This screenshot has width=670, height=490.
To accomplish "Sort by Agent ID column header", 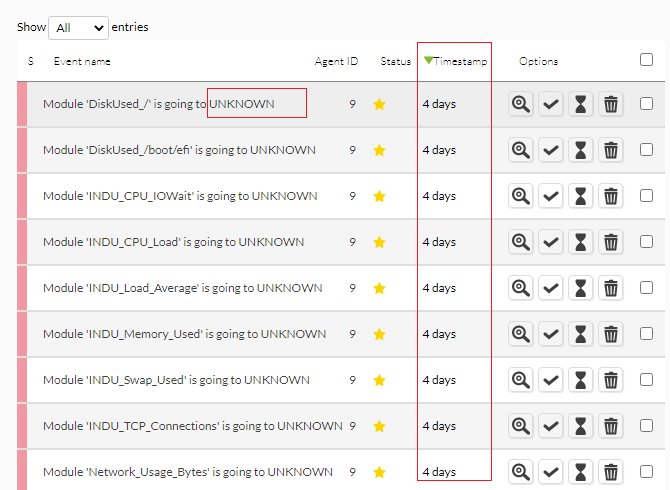I will (x=336, y=61).
